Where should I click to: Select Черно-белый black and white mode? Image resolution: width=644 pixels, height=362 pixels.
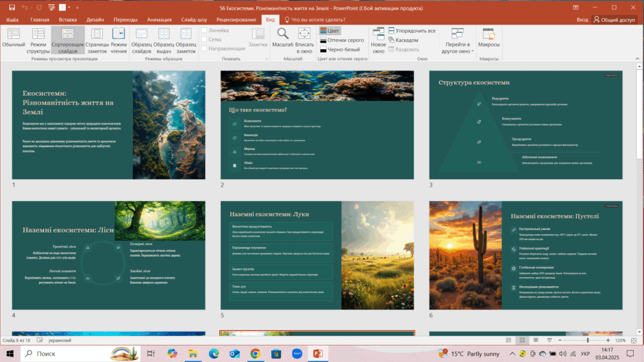340,49
